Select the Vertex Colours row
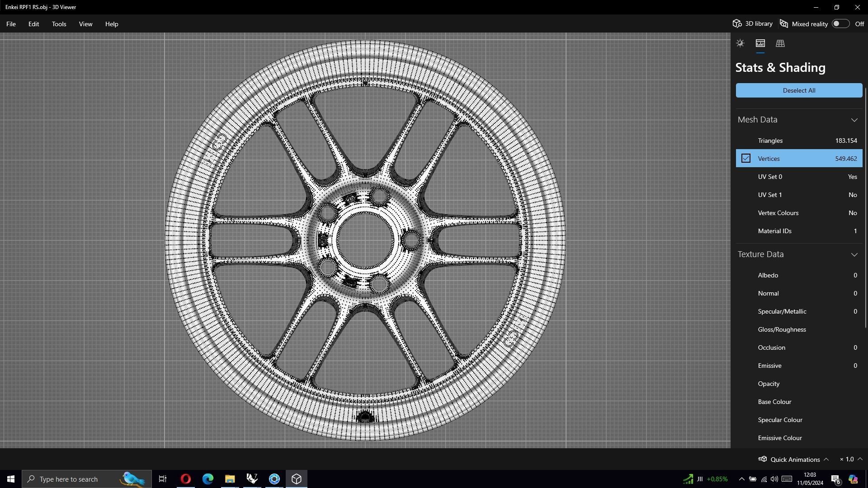The width and height of the screenshot is (868, 488). [x=799, y=213]
